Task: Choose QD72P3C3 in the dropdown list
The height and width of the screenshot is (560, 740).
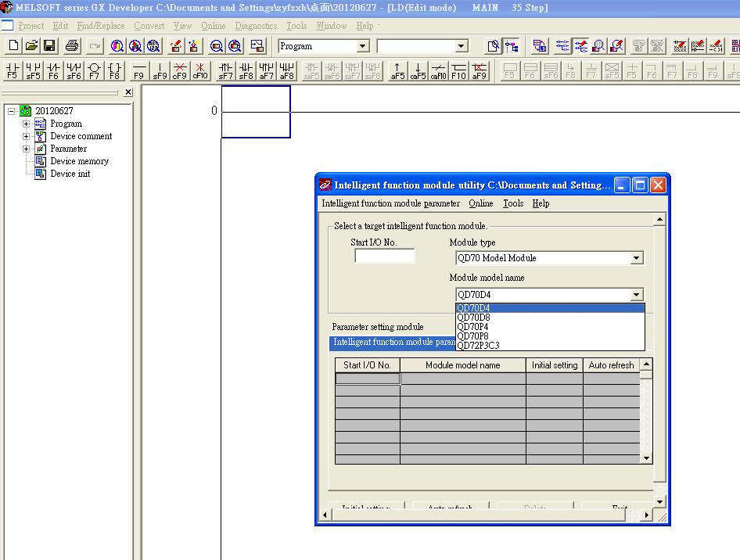Action: pyautogui.click(x=478, y=346)
